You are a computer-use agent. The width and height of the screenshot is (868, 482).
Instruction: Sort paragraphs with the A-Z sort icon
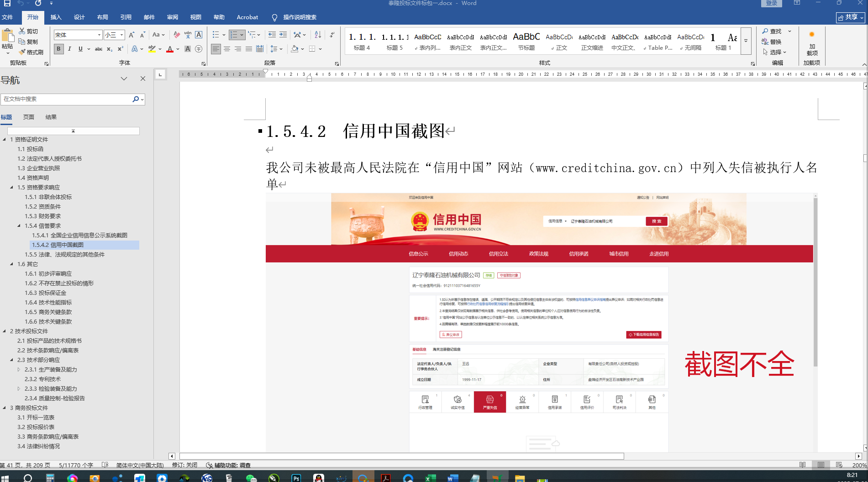pos(318,35)
